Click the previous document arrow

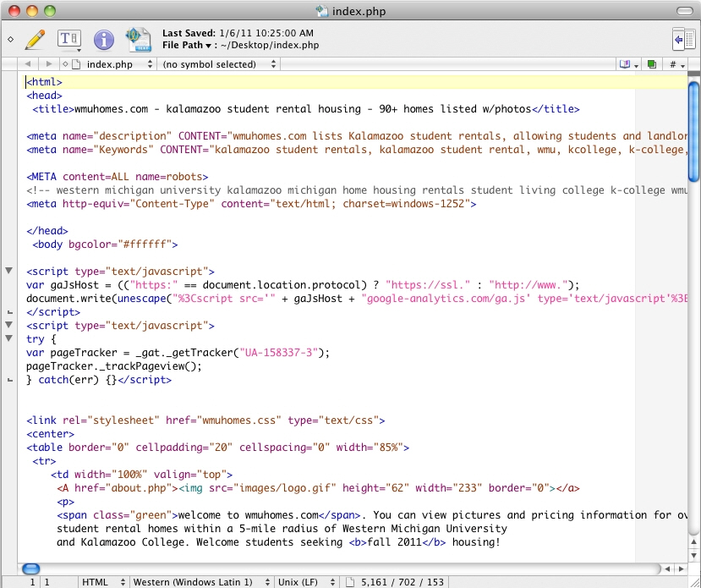(x=29, y=64)
